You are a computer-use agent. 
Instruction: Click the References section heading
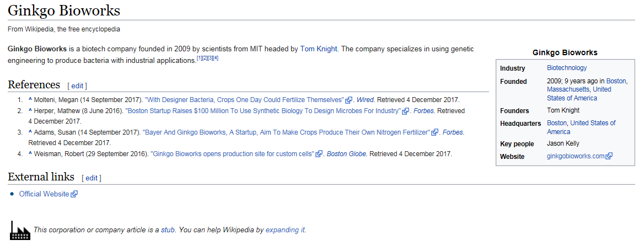click(34, 84)
